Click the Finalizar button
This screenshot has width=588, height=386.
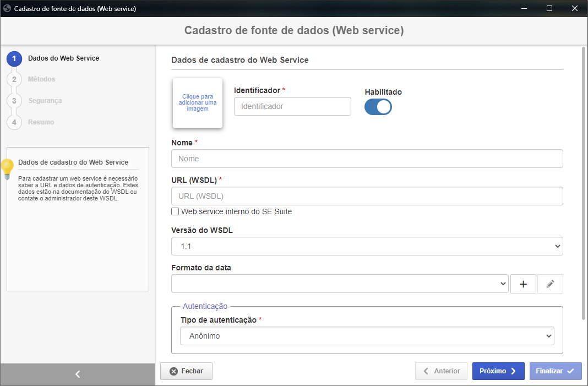pyautogui.click(x=556, y=371)
